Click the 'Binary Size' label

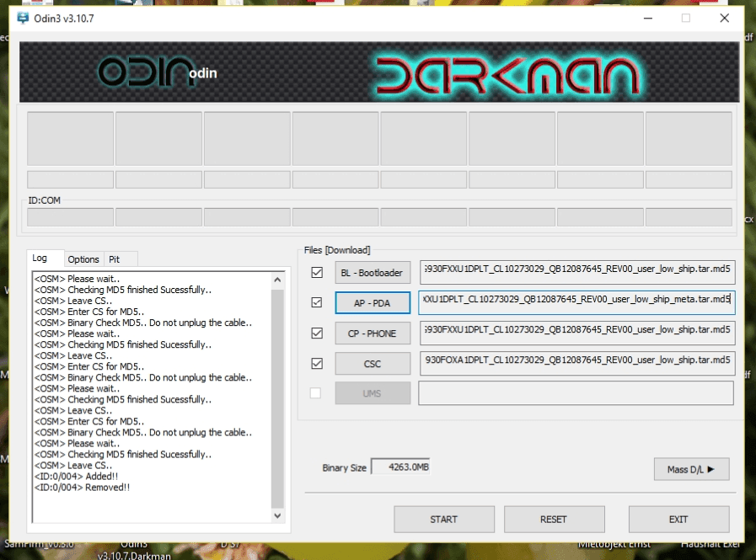coord(344,468)
